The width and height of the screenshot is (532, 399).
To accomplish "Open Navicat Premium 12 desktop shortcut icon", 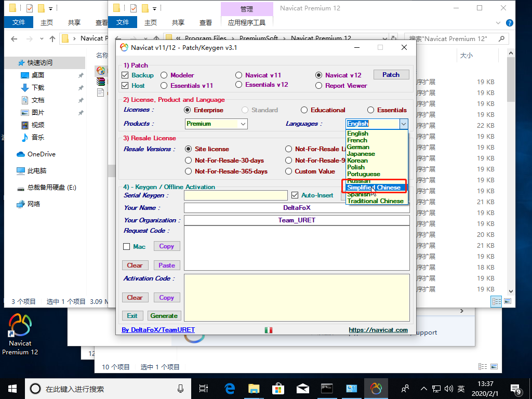I will pos(20,334).
